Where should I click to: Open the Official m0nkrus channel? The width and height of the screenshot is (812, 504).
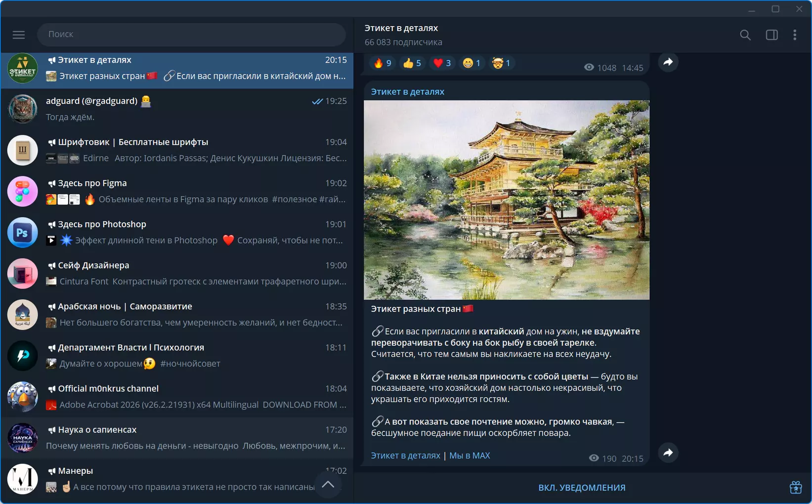coord(177,396)
